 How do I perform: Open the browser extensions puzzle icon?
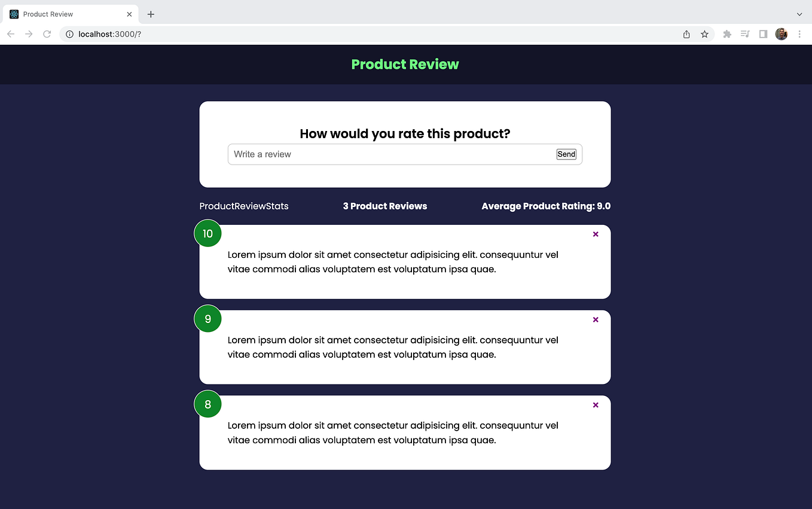pyautogui.click(x=727, y=34)
